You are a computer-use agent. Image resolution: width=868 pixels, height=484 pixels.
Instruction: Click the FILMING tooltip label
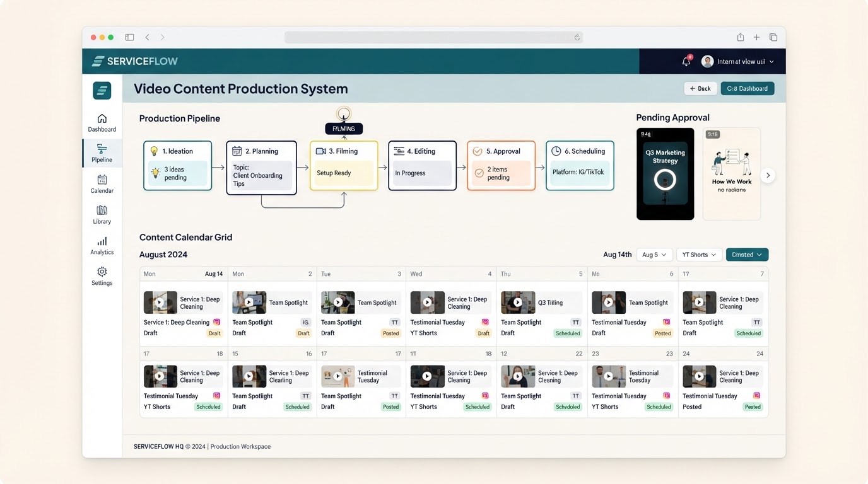344,129
